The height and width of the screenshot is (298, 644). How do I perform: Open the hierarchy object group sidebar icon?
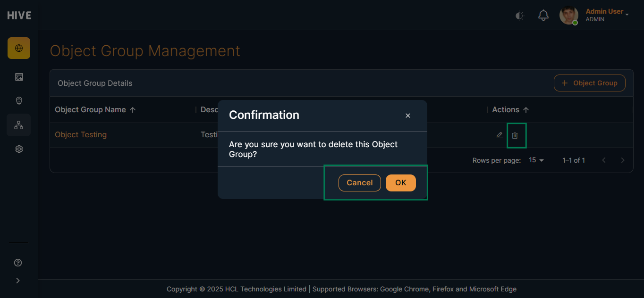coord(19,125)
